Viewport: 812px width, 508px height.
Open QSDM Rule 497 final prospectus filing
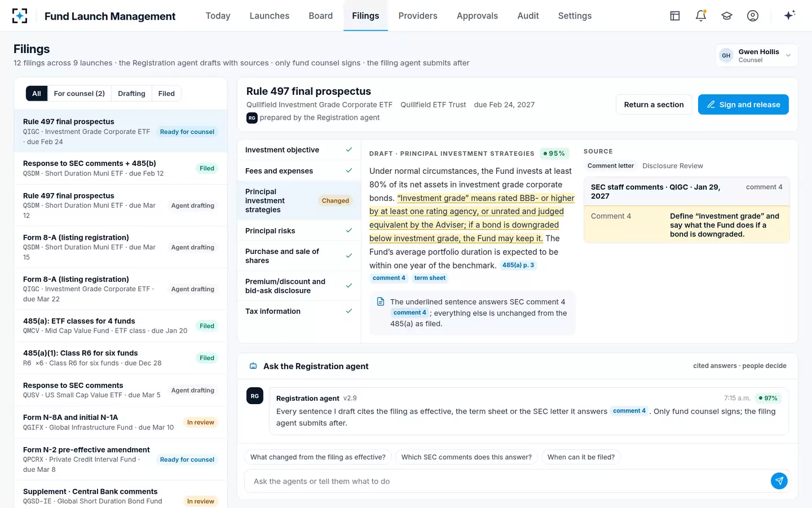coord(120,205)
